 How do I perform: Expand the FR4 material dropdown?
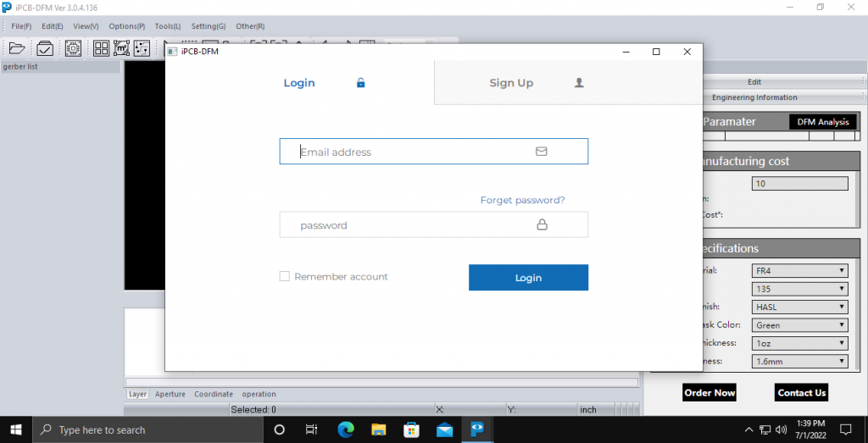pos(799,271)
